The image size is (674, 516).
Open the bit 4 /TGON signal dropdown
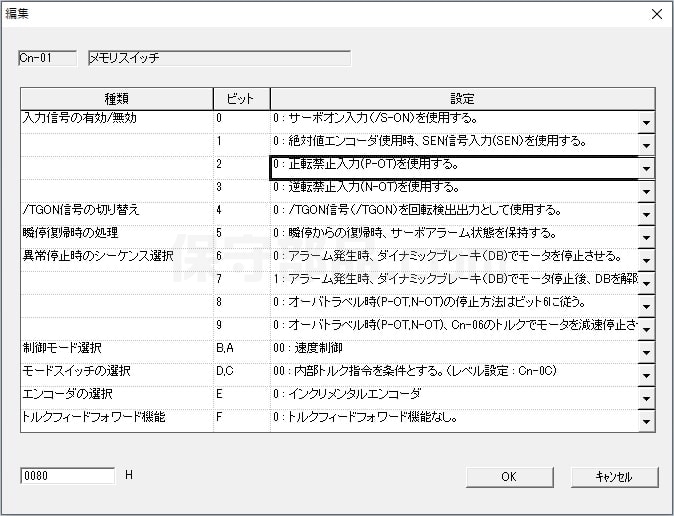coord(646,214)
